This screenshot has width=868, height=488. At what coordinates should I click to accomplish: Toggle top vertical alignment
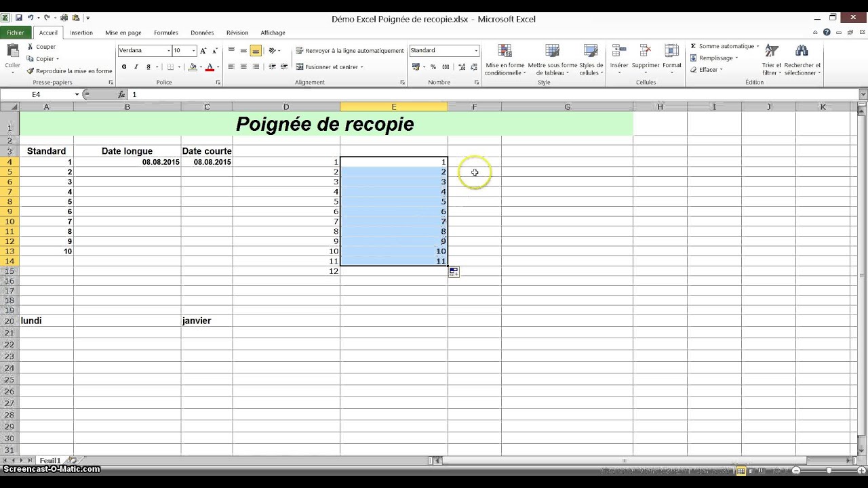pyautogui.click(x=231, y=51)
